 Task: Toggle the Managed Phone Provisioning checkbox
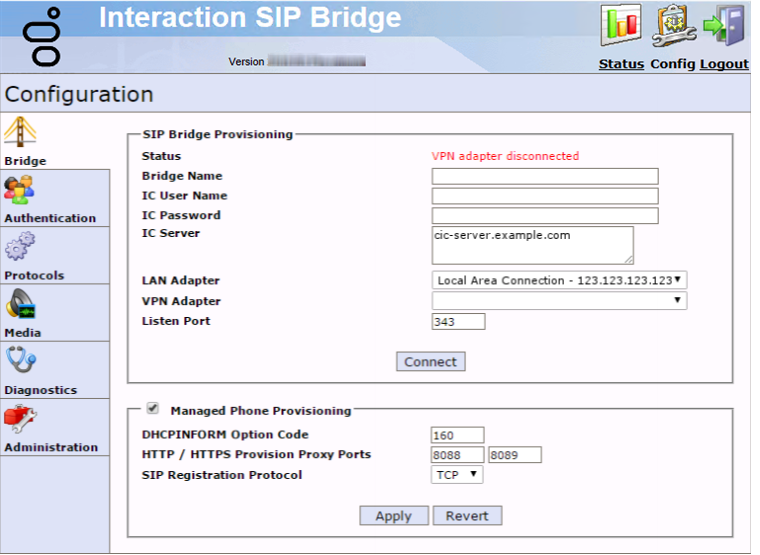click(153, 409)
